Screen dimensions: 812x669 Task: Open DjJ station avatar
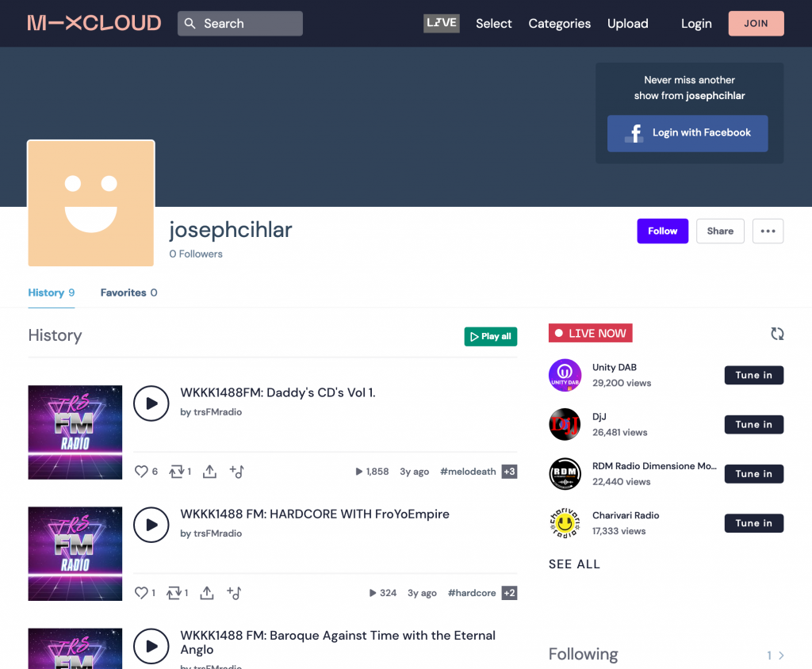pos(565,424)
